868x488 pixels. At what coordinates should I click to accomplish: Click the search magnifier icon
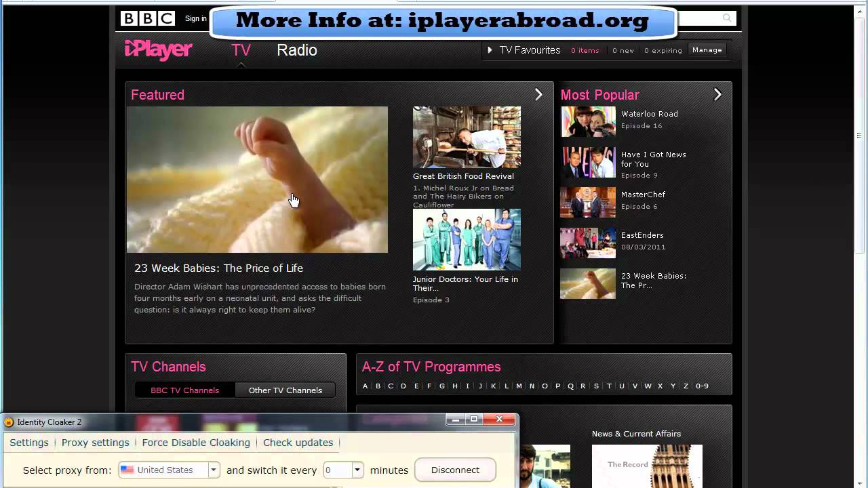[x=727, y=18]
